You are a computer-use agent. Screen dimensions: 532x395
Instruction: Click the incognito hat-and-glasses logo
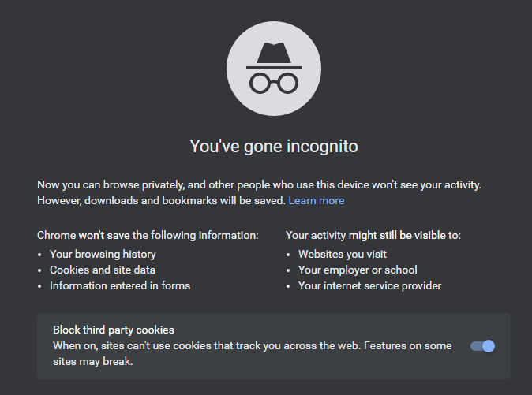point(274,69)
